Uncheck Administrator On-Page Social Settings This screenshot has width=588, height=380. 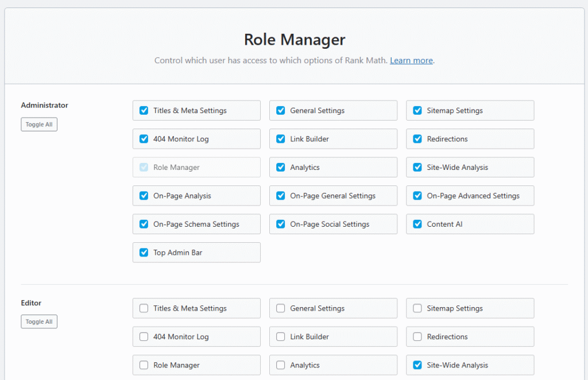[280, 224]
